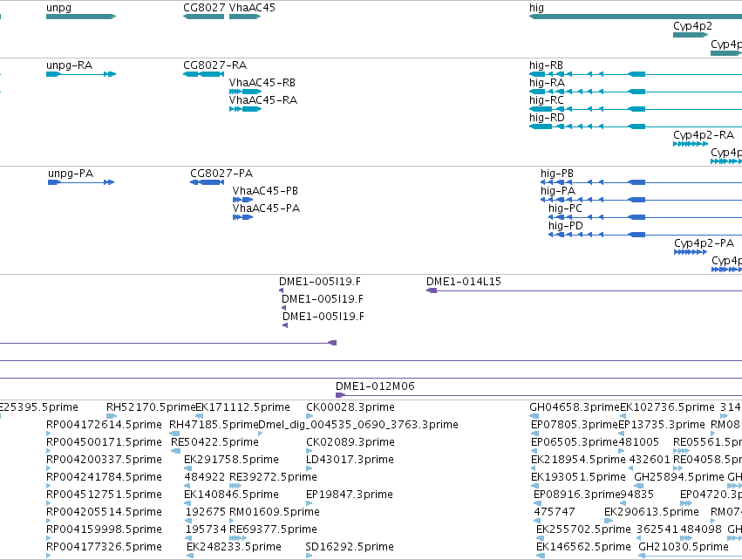Click the CG8027-PA protein label

pyautogui.click(x=221, y=174)
